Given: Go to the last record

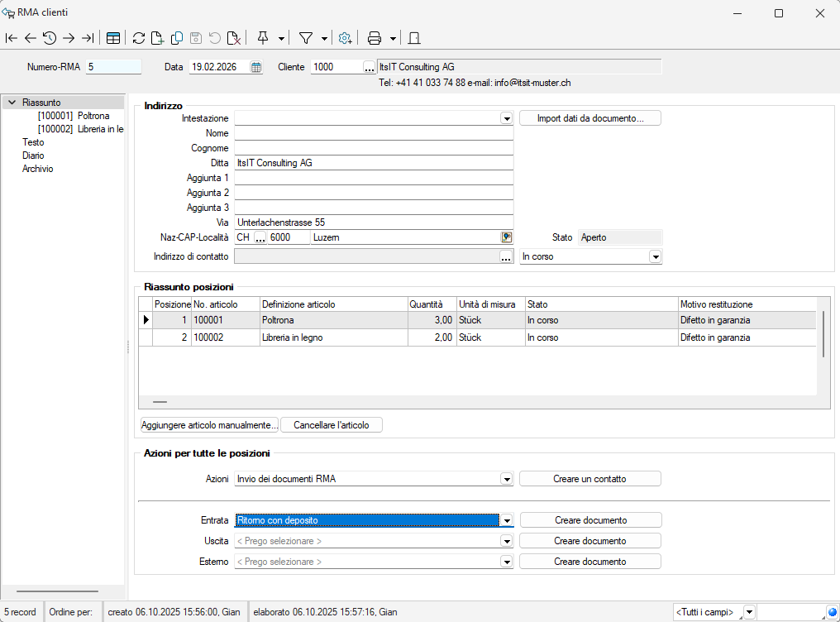Looking at the screenshot, I should click(x=87, y=38).
